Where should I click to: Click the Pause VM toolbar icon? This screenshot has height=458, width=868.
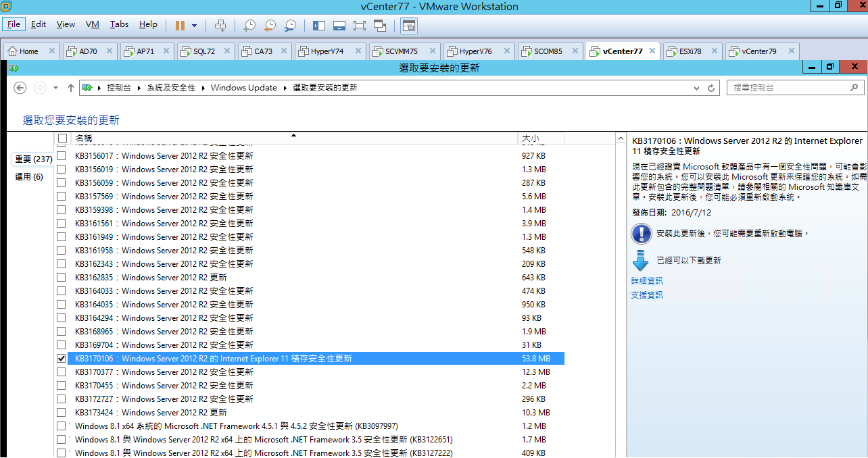coord(180,25)
